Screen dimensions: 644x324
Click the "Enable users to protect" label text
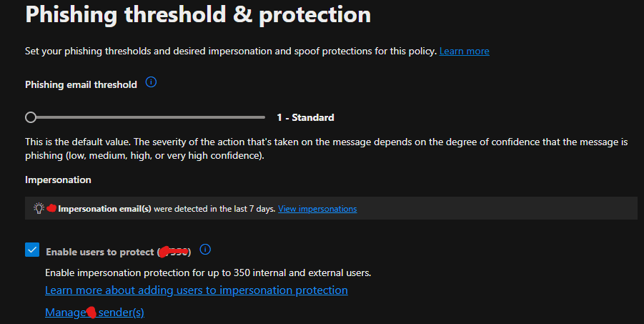(100, 252)
